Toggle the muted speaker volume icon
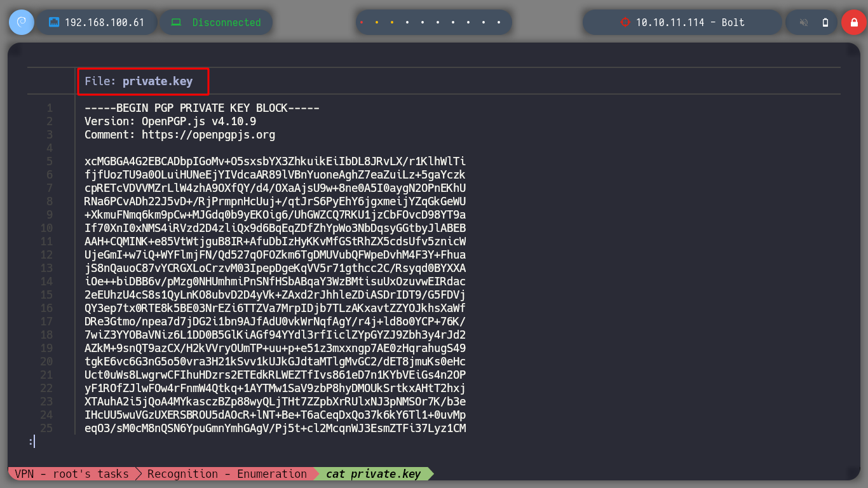The image size is (868, 488). [804, 22]
